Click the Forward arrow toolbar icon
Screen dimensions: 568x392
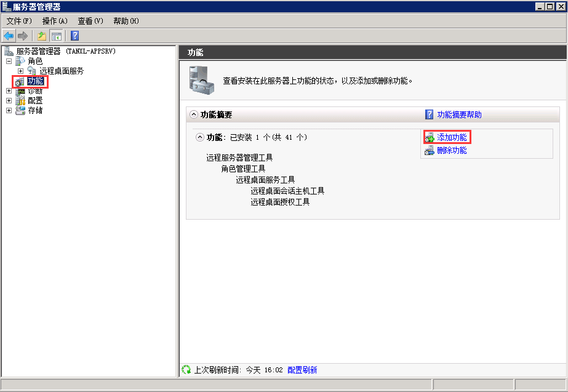coord(22,36)
